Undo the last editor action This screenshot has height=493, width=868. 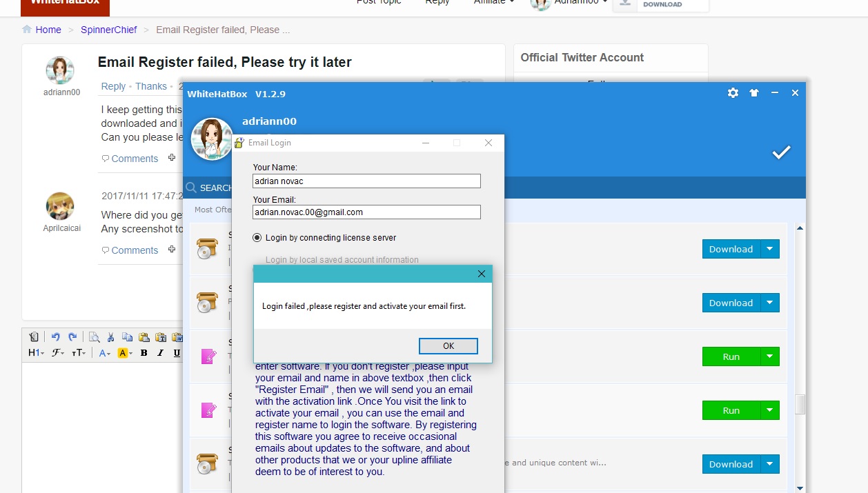[x=55, y=336]
